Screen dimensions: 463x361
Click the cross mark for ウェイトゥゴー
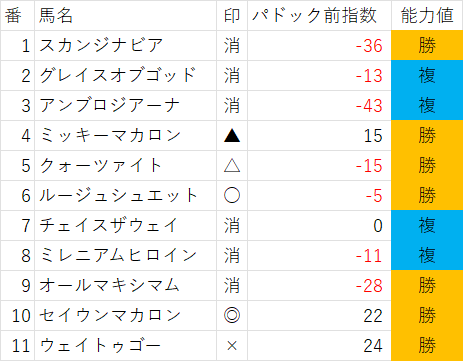(232, 346)
